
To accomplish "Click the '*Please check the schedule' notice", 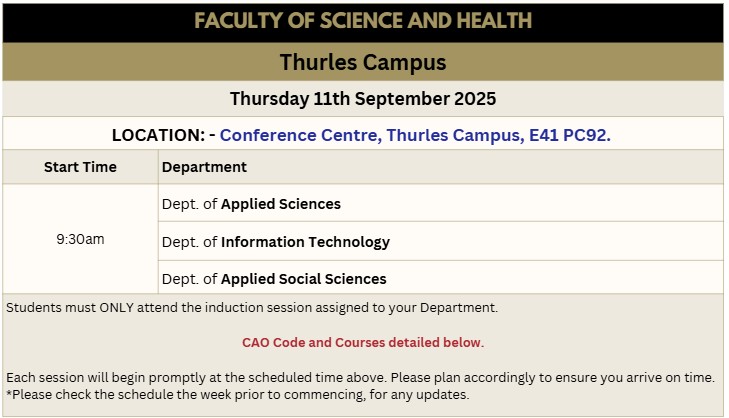I will (x=238, y=394).
